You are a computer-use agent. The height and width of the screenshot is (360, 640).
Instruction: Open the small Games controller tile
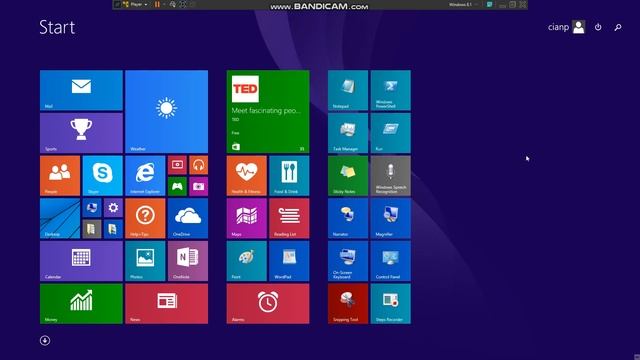pyautogui.click(x=177, y=187)
